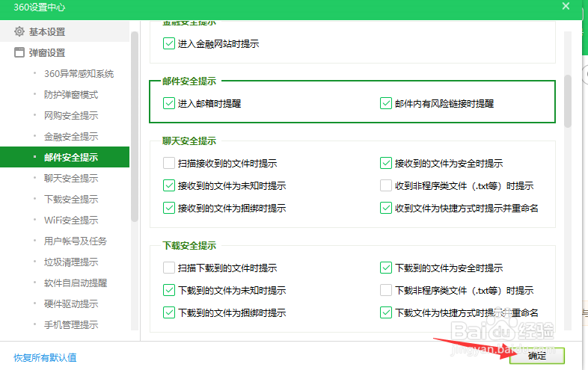Go to 防护弹窗模式 settings

pyautogui.click(x=71, y=94)
